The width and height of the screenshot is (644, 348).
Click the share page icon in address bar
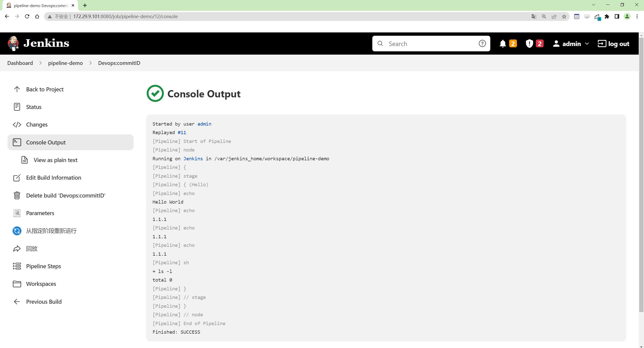point(554,17)
